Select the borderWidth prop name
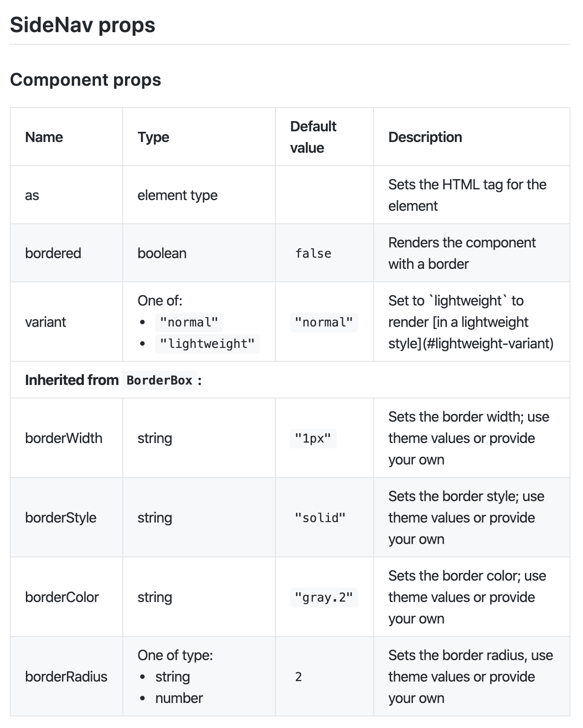Image resolution: width=583 pixels, height=728 pixels. 64,438
